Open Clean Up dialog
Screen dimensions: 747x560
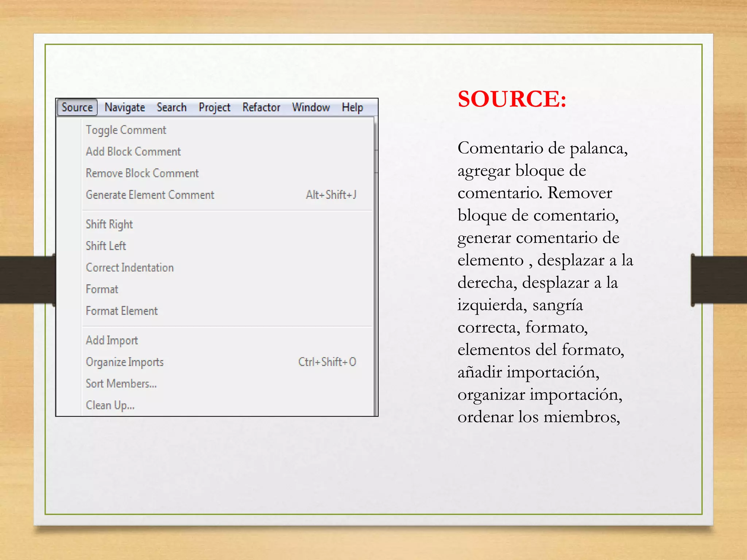coord(228,405)
